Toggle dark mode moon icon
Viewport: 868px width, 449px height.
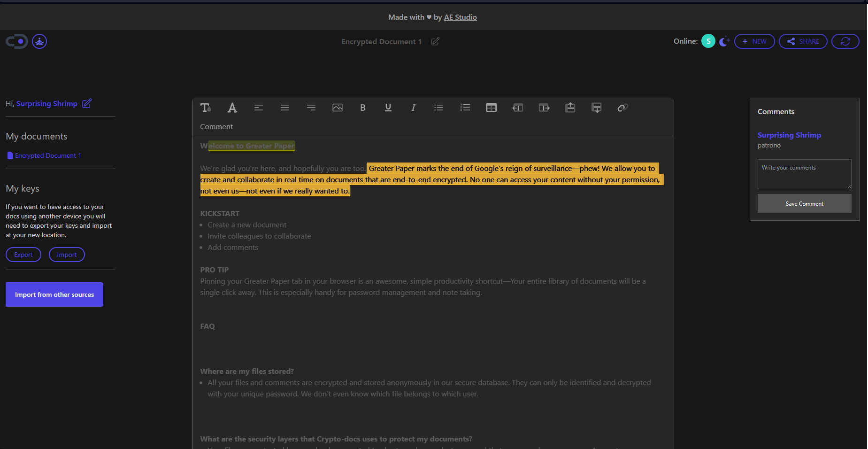[724, 41]
